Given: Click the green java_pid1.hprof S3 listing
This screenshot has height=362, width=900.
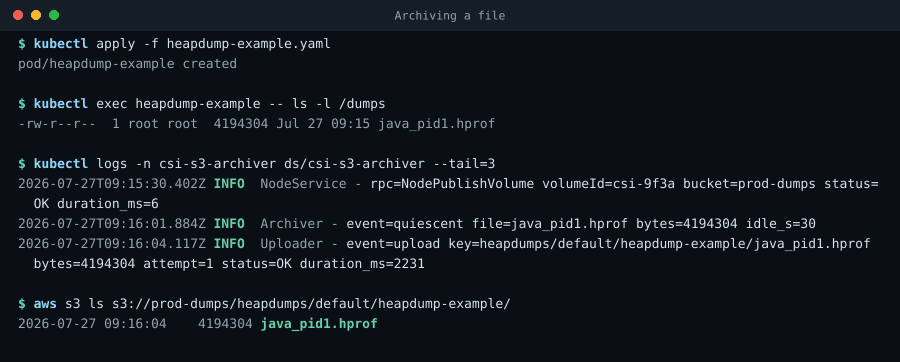Looking at the screenshot, I should point(319,324).
